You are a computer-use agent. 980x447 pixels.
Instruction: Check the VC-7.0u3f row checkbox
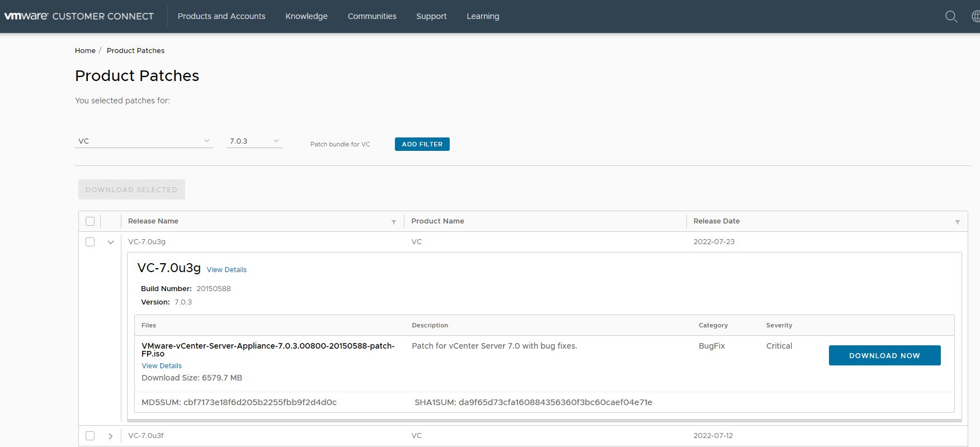tap(90, 436)
